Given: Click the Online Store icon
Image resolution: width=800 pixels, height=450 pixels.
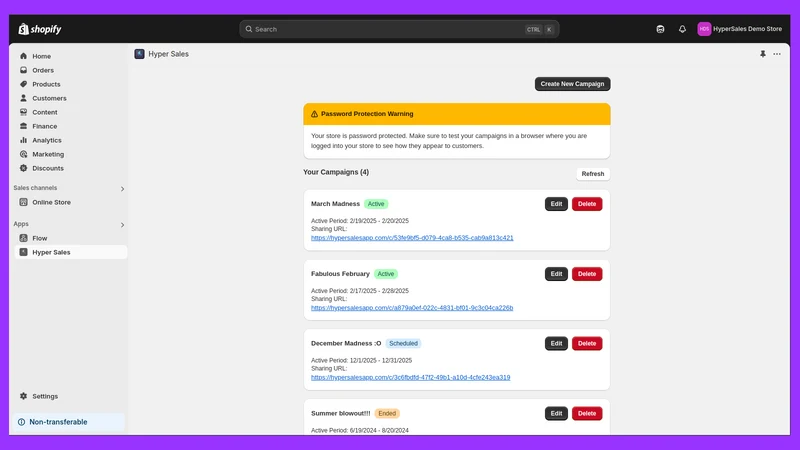Looking at the screenshot, I should [23, 202].
